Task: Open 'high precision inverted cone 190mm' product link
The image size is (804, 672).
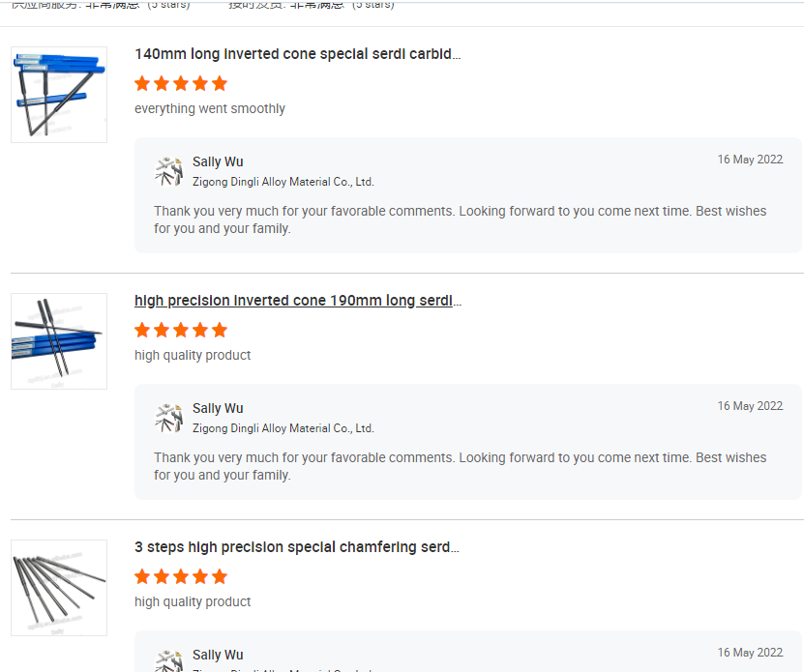Action: [x=297, y=301]
